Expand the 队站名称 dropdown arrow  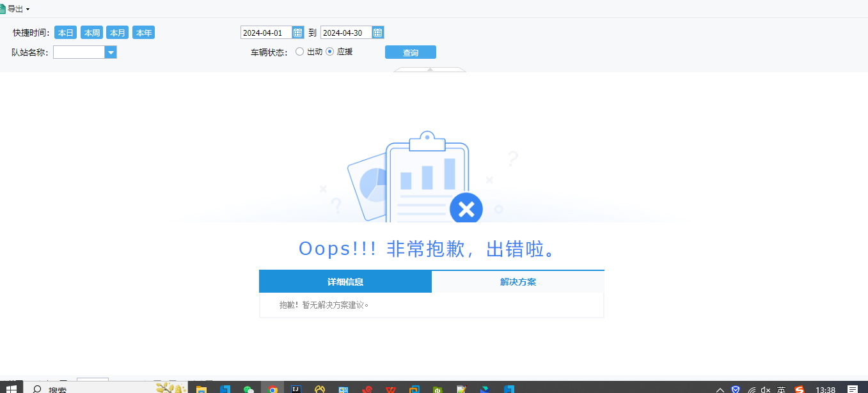pyautogui.click(x=111, y=52)
